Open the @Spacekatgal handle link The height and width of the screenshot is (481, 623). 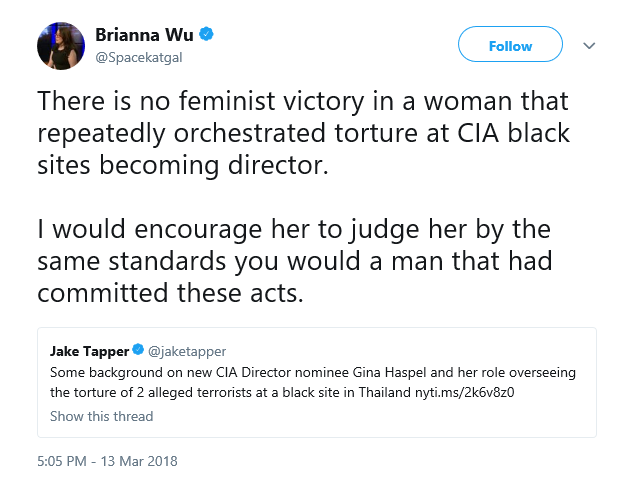(x=139, y=58)
